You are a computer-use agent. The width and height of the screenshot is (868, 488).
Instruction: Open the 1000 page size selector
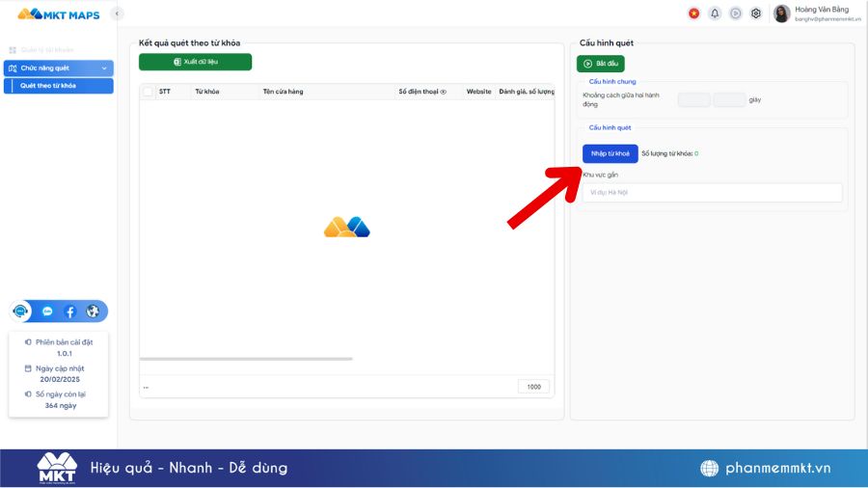pyautogui.click(x=533, y=387)
